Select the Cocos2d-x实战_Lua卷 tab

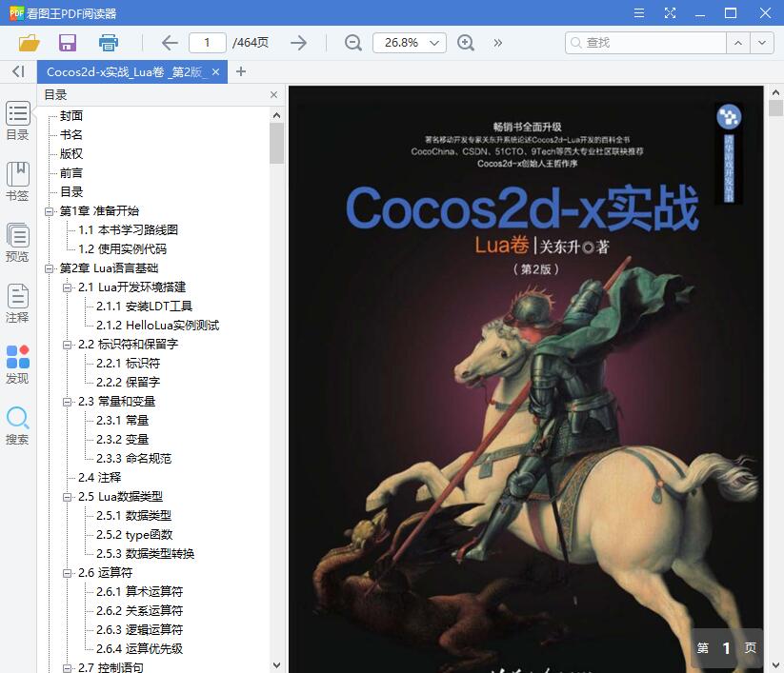coord(125,72)
